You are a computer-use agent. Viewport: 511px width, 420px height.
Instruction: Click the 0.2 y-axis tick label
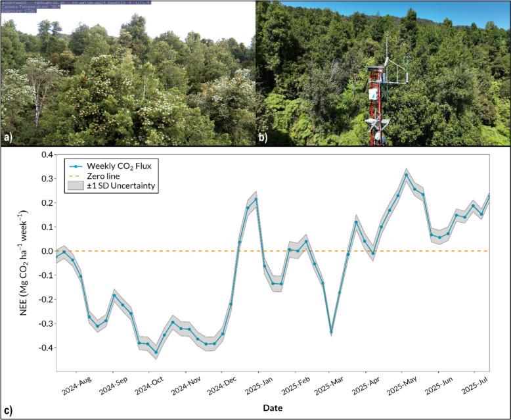(x=47, y=203)
